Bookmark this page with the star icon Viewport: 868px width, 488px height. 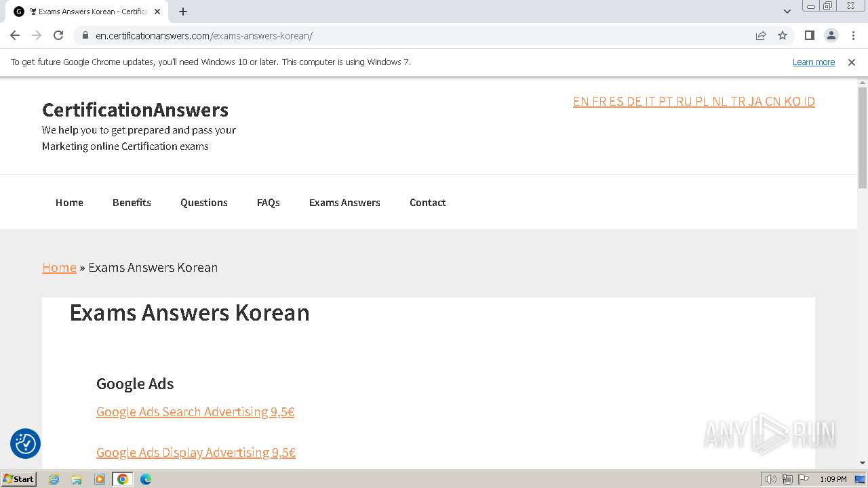783,35
